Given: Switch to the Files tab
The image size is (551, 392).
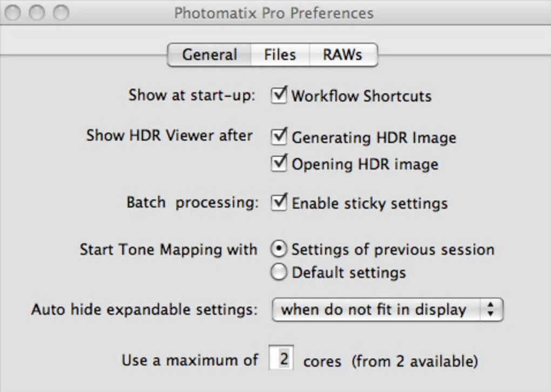Looking at the screenshot, I should tap(280, 55).
